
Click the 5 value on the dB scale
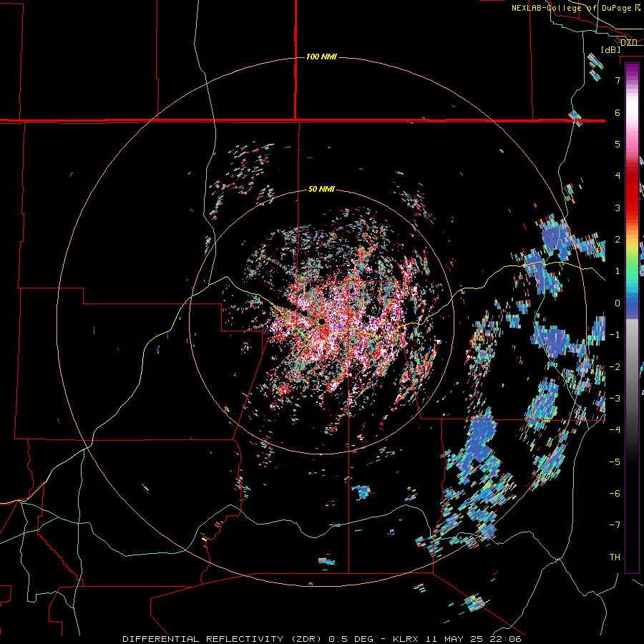(618, 144)
